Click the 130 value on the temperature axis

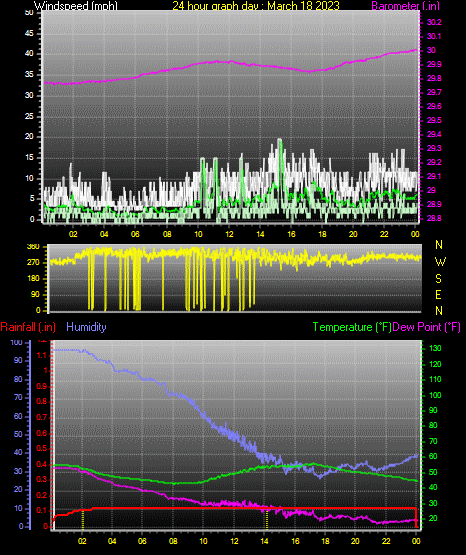(435, 348)
